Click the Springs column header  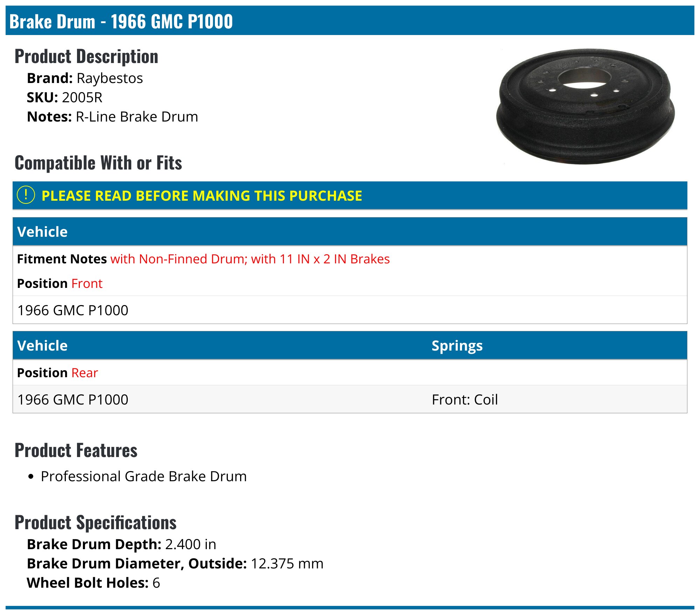(457, 346)
